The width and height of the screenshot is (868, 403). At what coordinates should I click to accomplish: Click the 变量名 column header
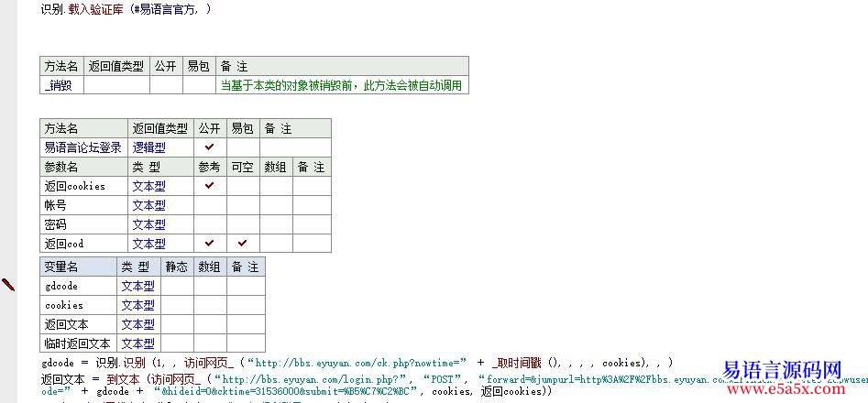pyautogui.click(x=78, y=267)
